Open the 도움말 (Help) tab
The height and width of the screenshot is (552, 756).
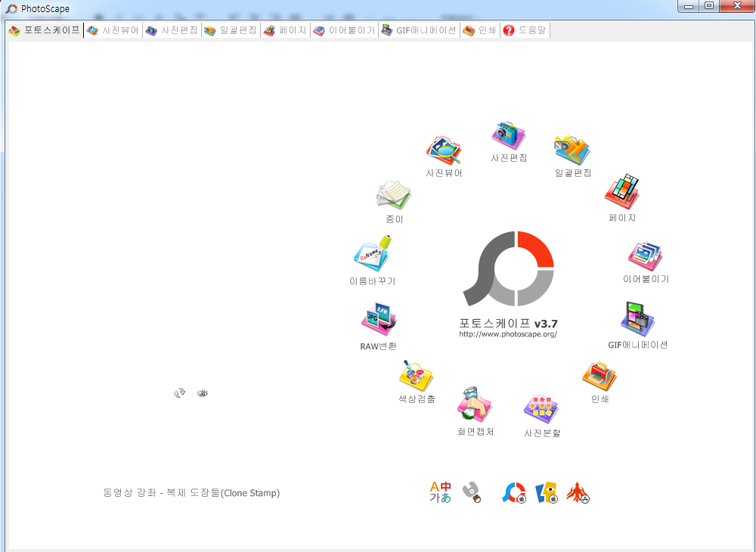coord(525,30)
